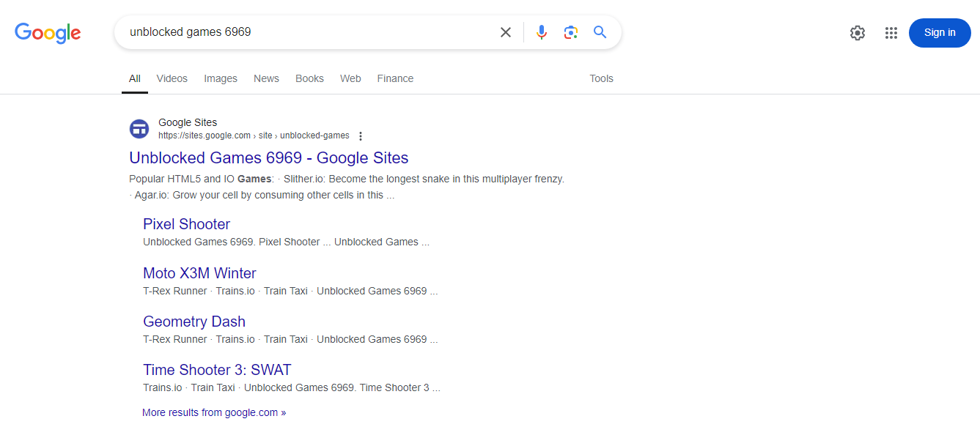Click the Sign in button

coord(940,33)
